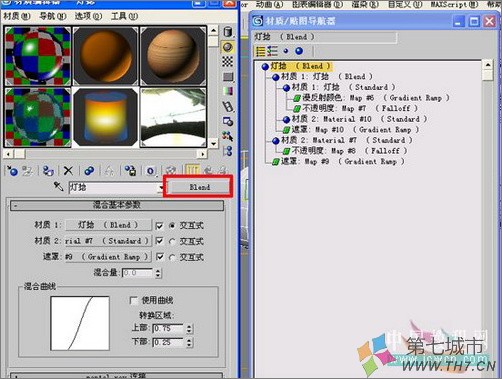Toggle the Backlight icon in side toolbar
502x379 pixels.
228,47
